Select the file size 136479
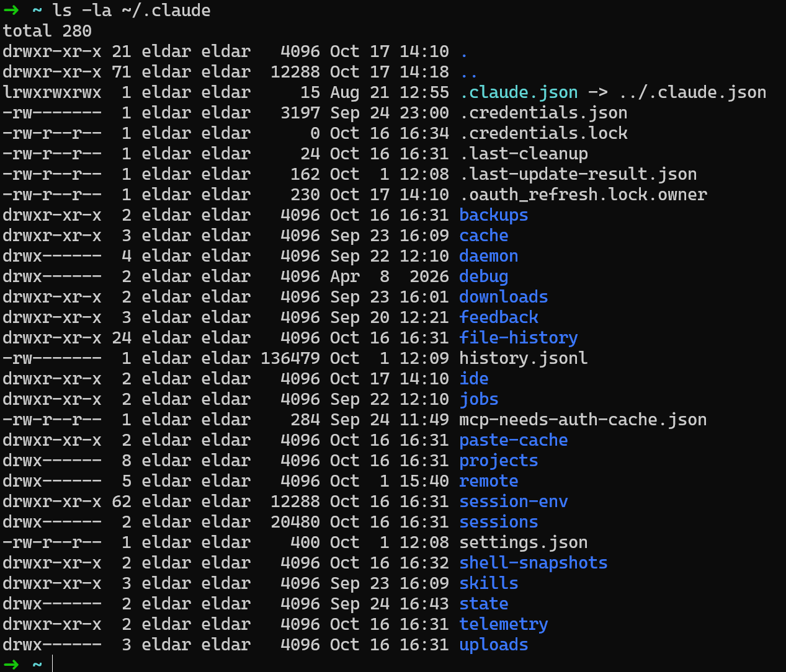This screenshot has height=672, width=786. click(290, 358)
